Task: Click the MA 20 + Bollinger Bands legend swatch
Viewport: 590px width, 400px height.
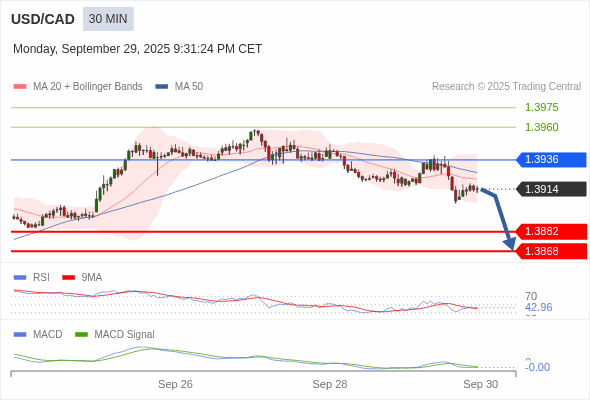Action: coord(20,87)
